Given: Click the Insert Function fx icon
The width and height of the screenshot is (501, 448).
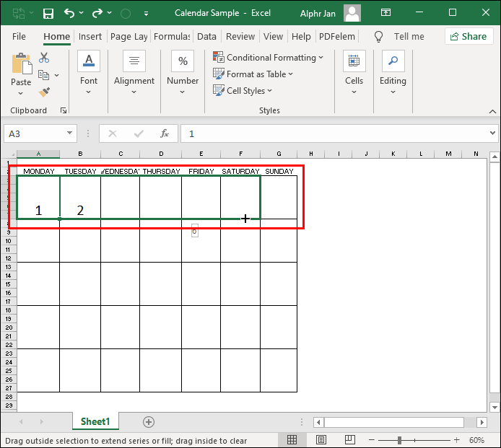Looking at the screenshot, I should tap(165, 133).
